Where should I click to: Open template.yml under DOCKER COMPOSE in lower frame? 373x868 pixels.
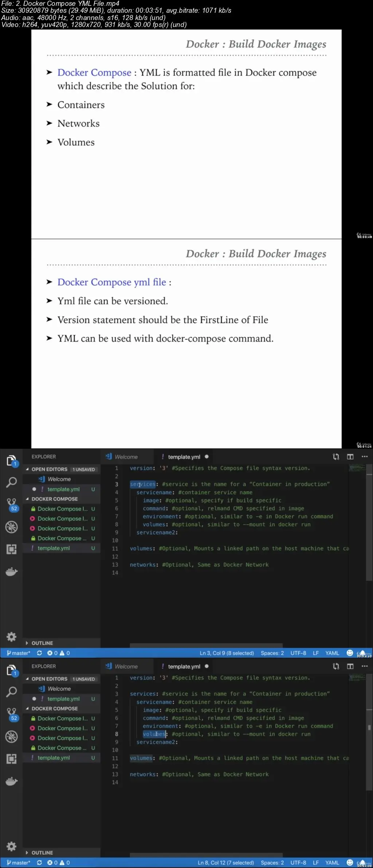(61, 758)
